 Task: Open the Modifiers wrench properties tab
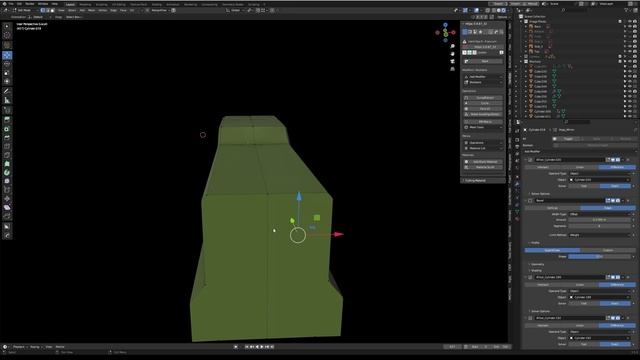tap(517, 184)
